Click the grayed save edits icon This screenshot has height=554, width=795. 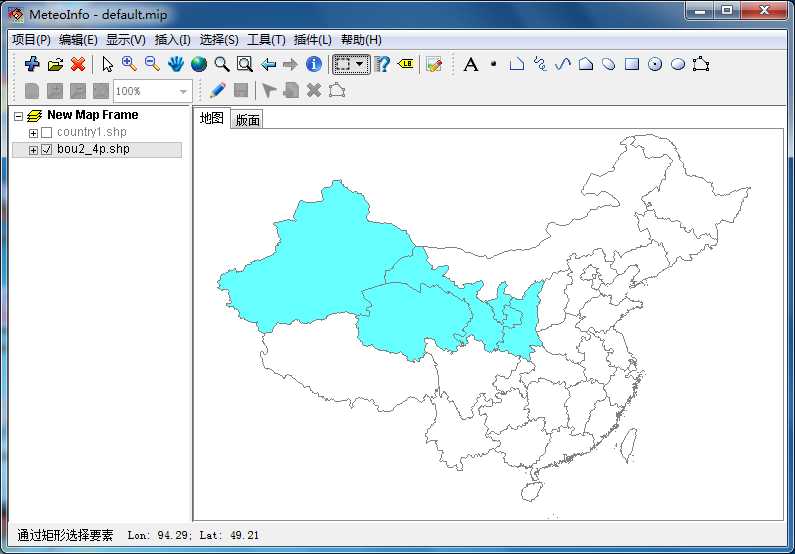(x=241, y=90)
